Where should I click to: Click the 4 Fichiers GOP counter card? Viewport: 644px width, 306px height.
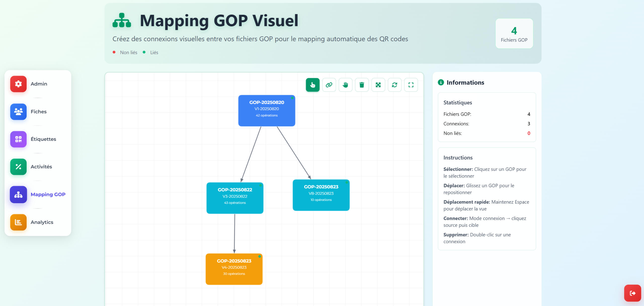click(514, 33)
